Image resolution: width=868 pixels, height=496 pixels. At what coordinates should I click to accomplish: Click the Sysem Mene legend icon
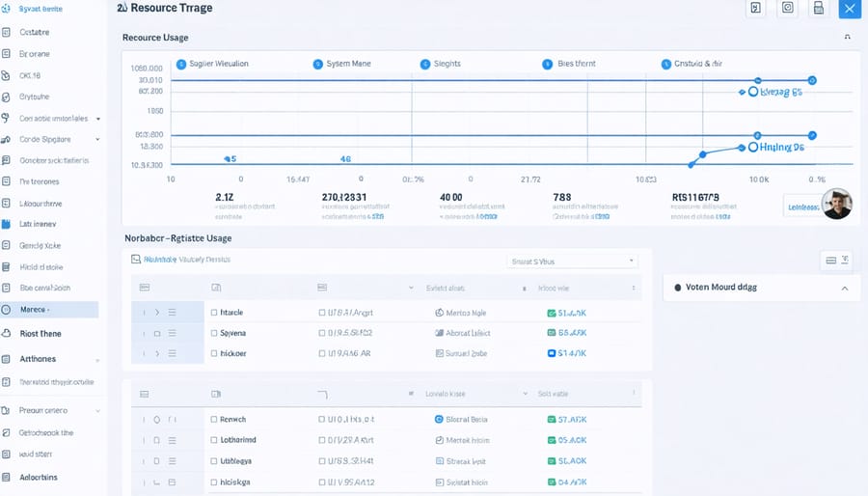(x=317, y=65)
